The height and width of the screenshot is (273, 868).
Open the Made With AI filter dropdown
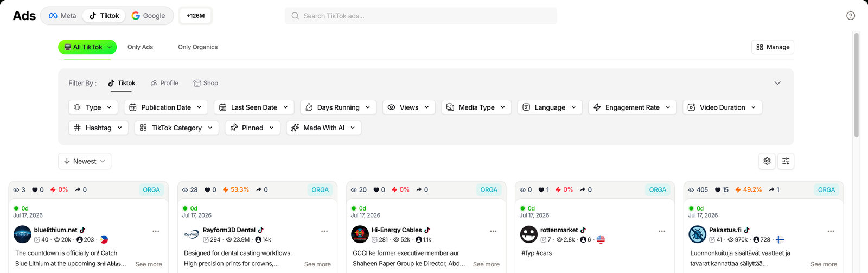pos(324,128)
